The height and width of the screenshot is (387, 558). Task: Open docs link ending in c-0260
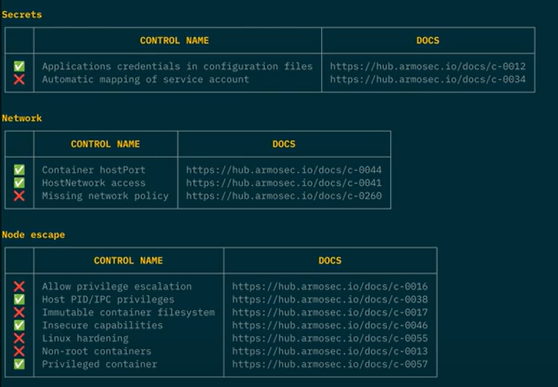point(284,195)
